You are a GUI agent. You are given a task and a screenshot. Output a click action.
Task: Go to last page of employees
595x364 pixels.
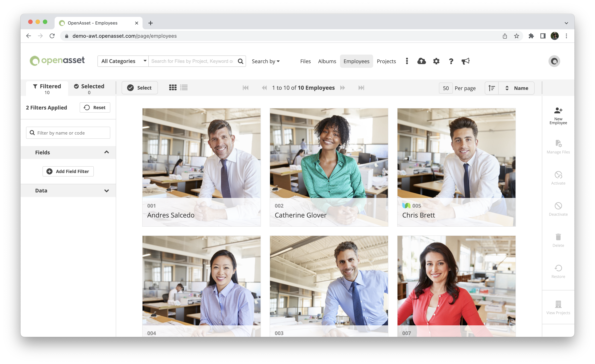pyautogui.click(x=361, y=88)
